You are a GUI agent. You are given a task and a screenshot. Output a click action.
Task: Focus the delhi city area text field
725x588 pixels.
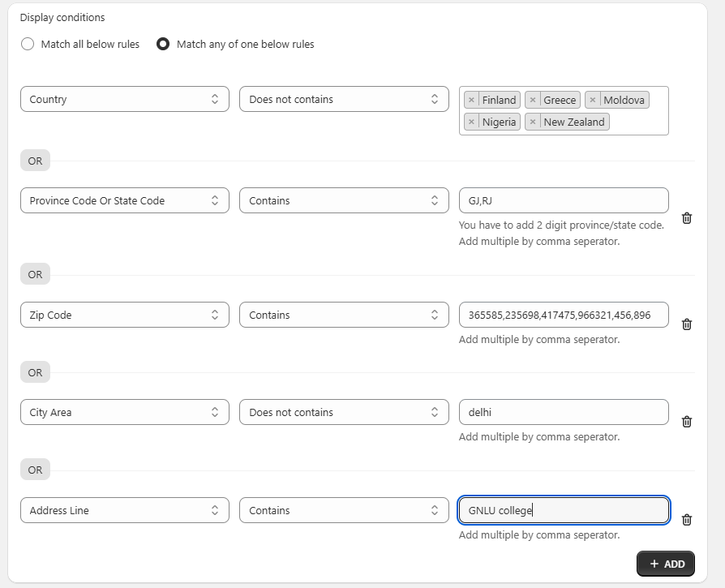tap(563, 412)
